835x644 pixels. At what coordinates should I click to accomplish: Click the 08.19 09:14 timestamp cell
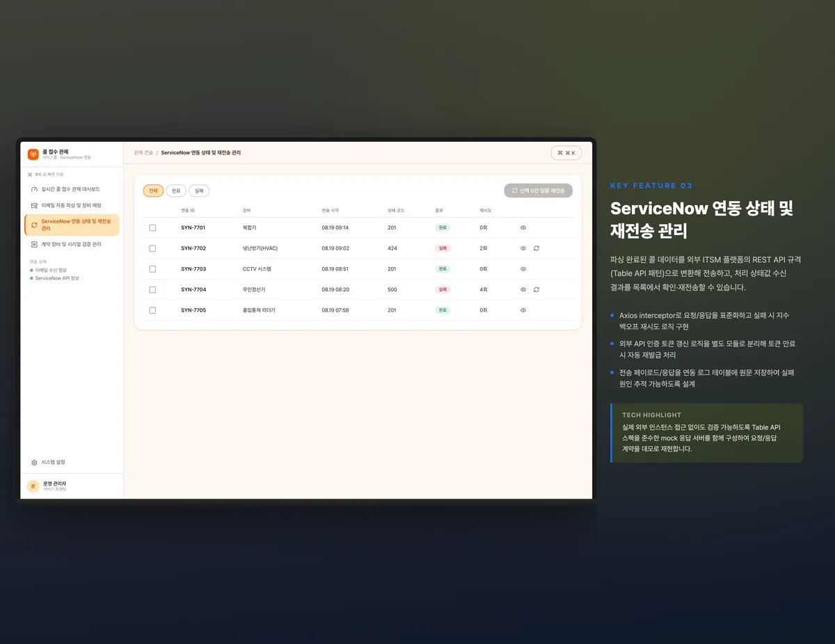[x=335, y=227]
